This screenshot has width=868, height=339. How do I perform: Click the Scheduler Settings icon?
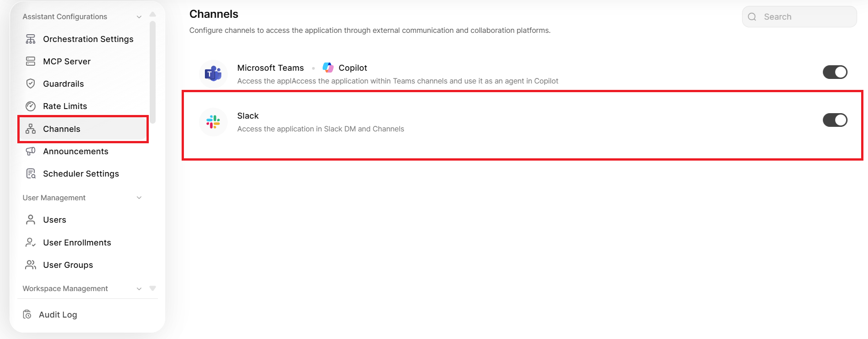point(31,174)
